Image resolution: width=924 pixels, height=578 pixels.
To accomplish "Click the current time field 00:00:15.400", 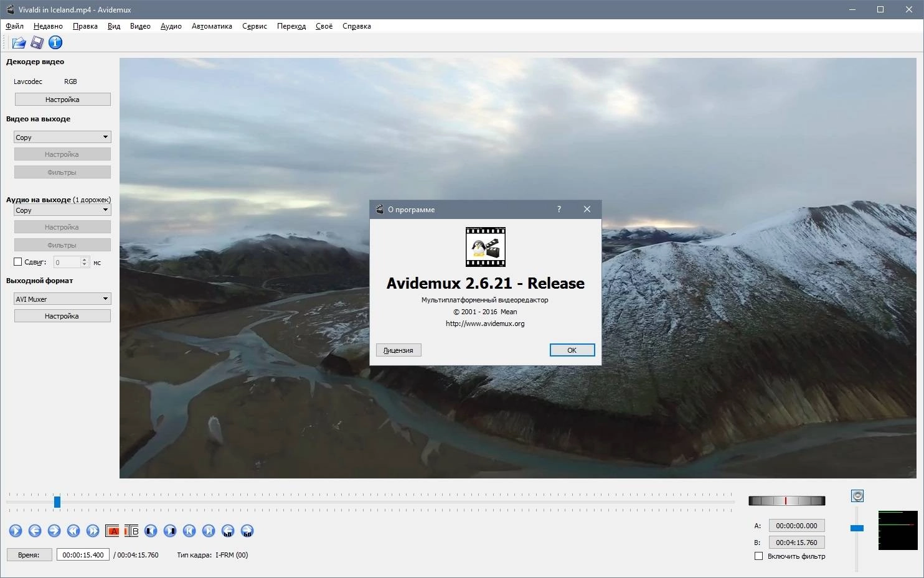I will (83, 555).
